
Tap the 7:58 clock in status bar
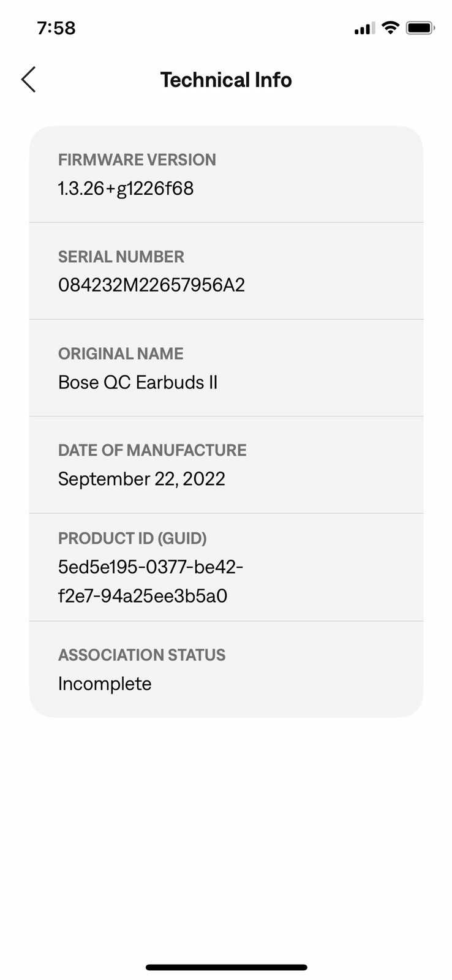tap(56, 28)
